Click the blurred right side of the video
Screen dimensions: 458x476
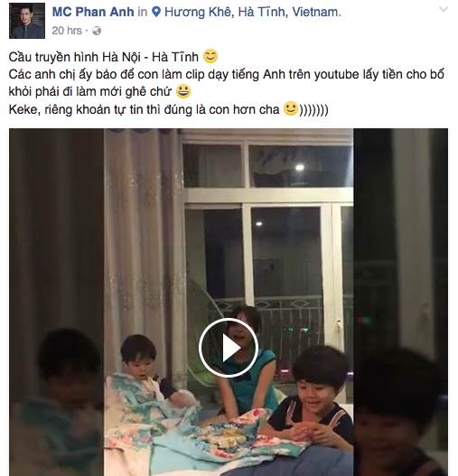400,302
